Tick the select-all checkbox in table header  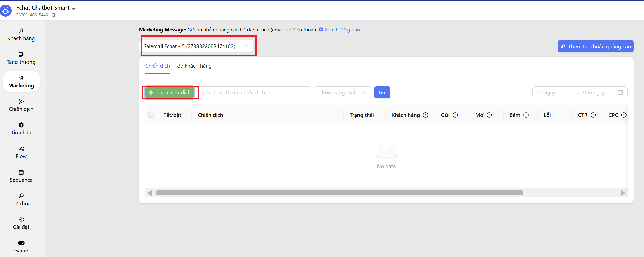tap(151, 115)
